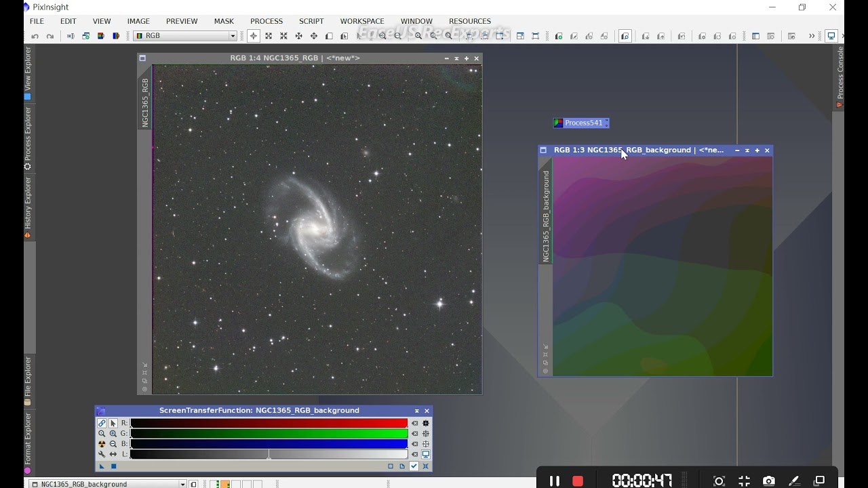
Task: Select the Process541 desktop icon
Action: 581,123
